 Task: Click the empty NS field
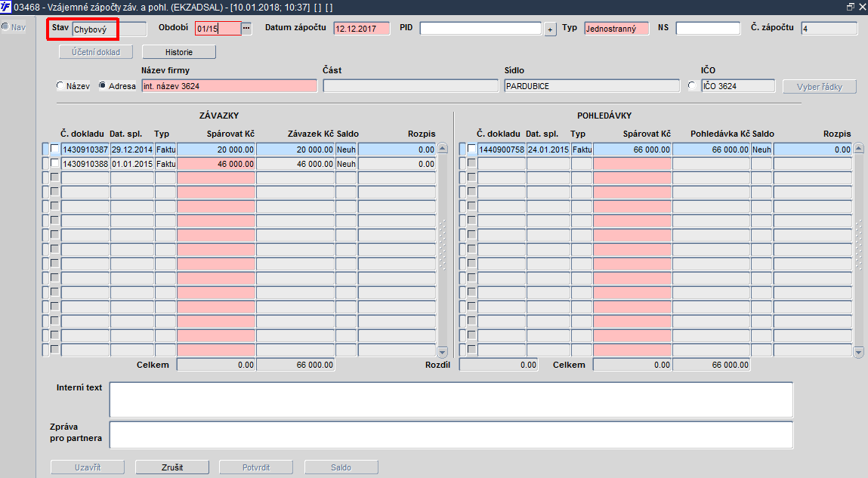pyautogui.click(x=708, y=28)
